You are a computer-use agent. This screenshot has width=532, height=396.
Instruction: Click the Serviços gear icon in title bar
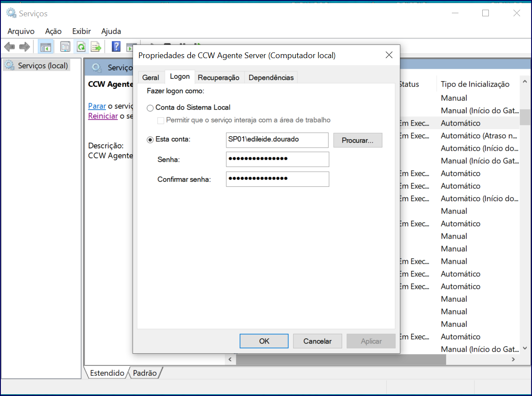point(11,14)
